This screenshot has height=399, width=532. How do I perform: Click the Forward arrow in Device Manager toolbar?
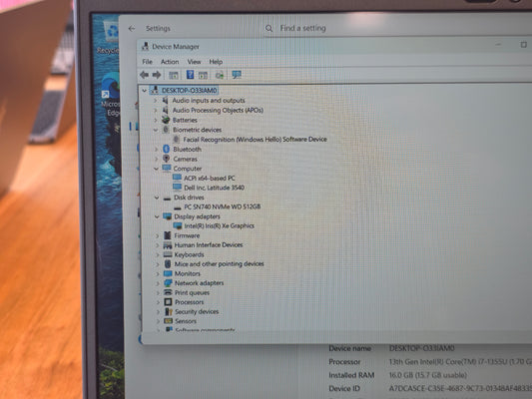157,75
